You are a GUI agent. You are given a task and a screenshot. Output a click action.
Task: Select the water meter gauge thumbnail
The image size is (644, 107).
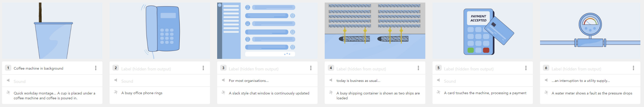coord(590,31)
